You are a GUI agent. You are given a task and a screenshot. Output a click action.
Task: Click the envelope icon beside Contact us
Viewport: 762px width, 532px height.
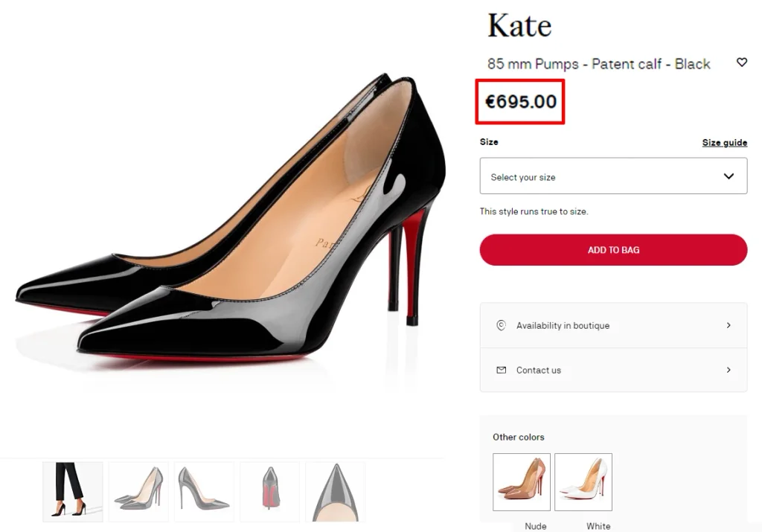(501, 370)
